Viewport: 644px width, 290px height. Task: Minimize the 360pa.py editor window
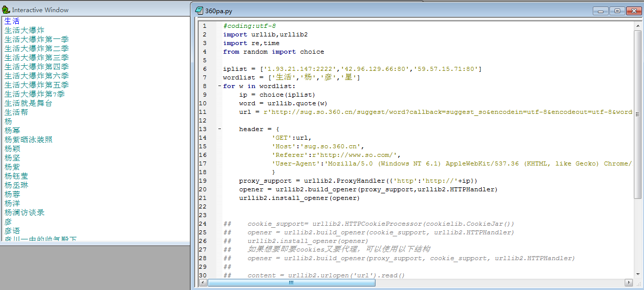pos(601,11)
